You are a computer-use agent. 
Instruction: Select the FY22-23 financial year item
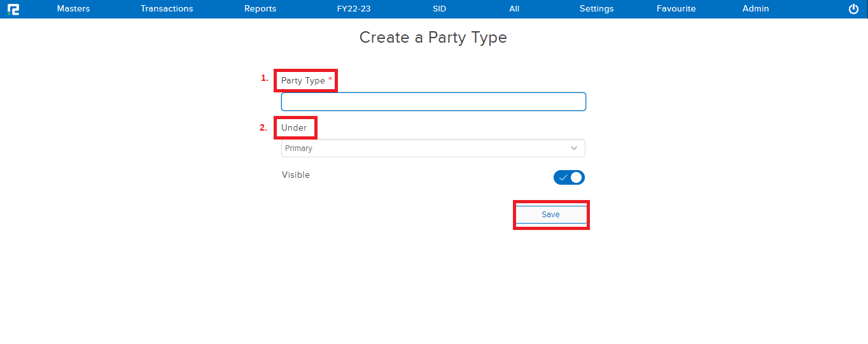pos(354,9)
